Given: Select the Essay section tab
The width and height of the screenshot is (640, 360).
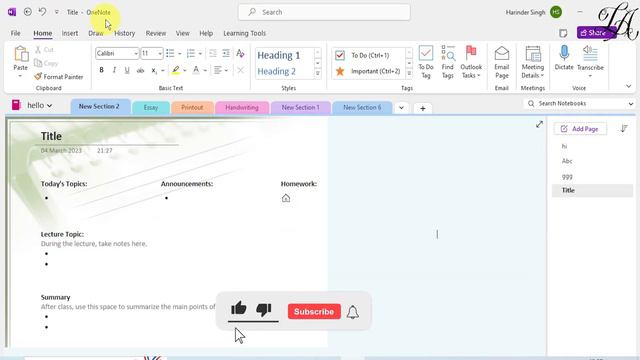Looking at the screenshot, I should (151, 107).
